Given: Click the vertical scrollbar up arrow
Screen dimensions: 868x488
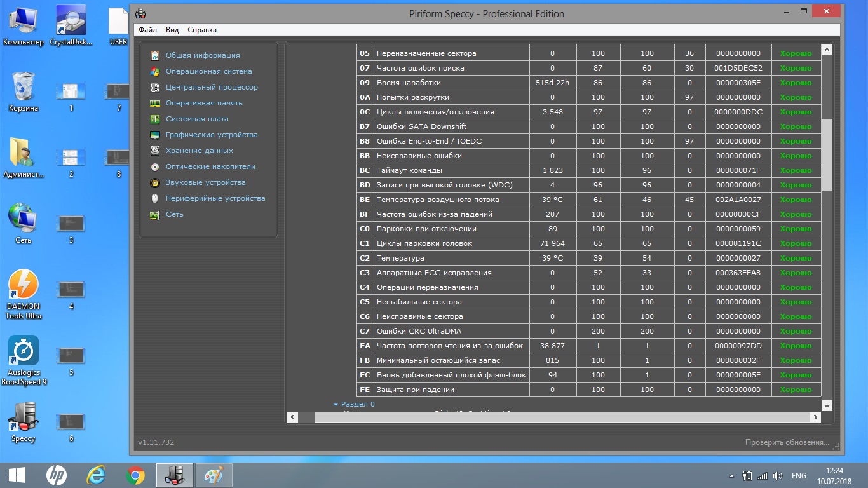Looking at the screenshot, I should pos(827,49).
